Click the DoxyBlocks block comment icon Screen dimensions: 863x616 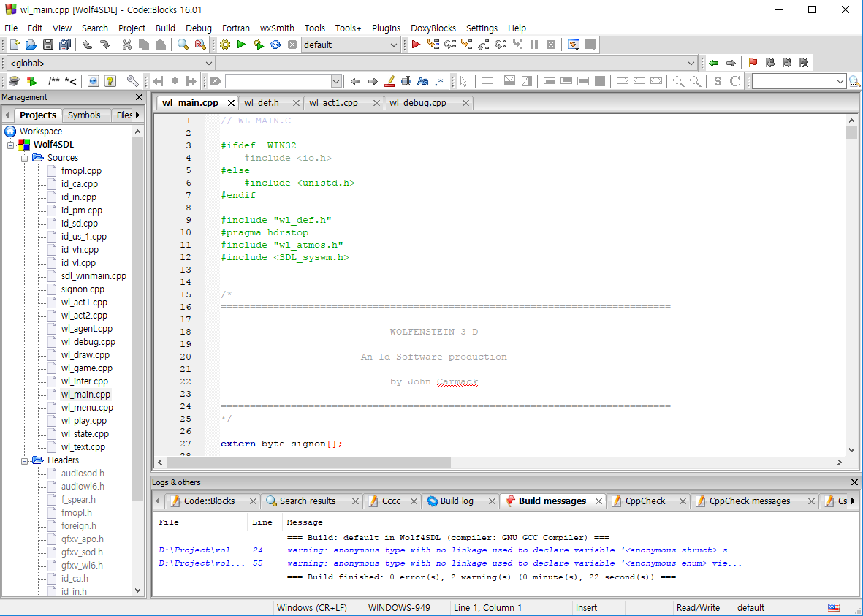[x=54, y=81]
